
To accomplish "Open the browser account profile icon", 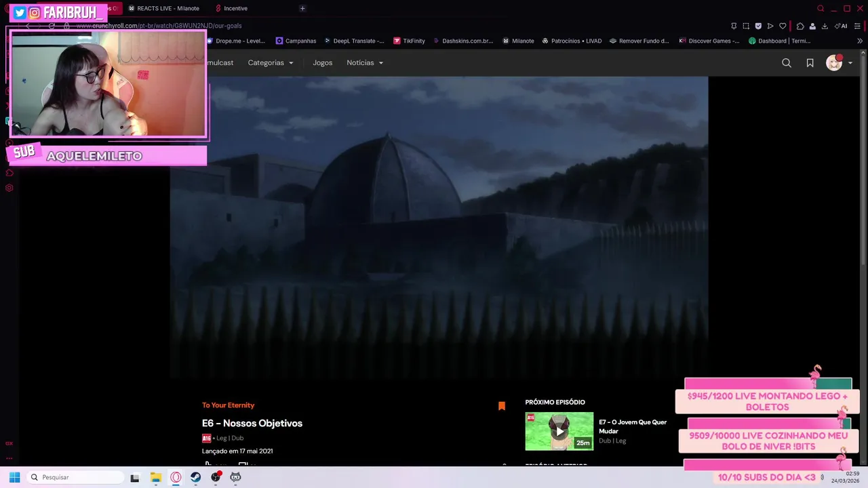I will (x=812, y=26).
